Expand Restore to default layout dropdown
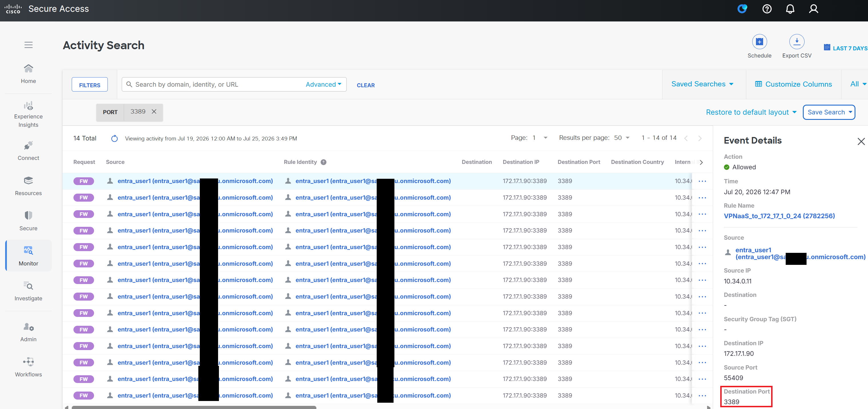This screenshot has width=868, height=409. (751, 112)
